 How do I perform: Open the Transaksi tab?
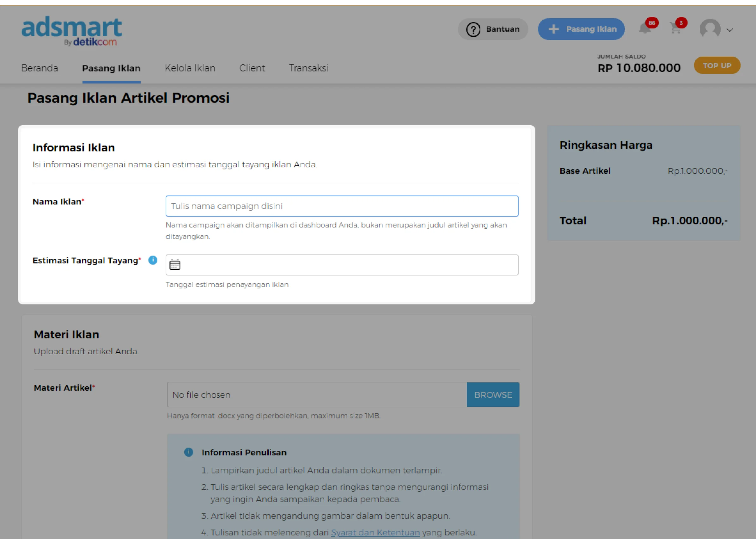click(x=308, y=68)
